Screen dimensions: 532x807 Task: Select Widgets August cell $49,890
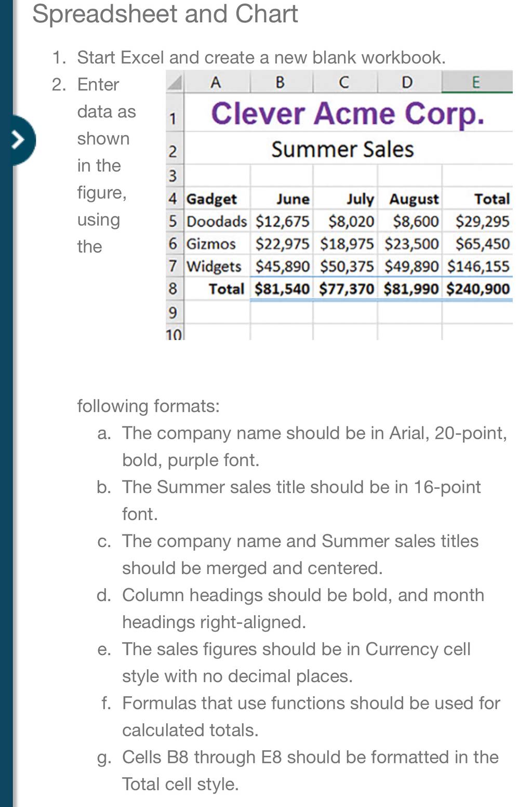(410, 266)
